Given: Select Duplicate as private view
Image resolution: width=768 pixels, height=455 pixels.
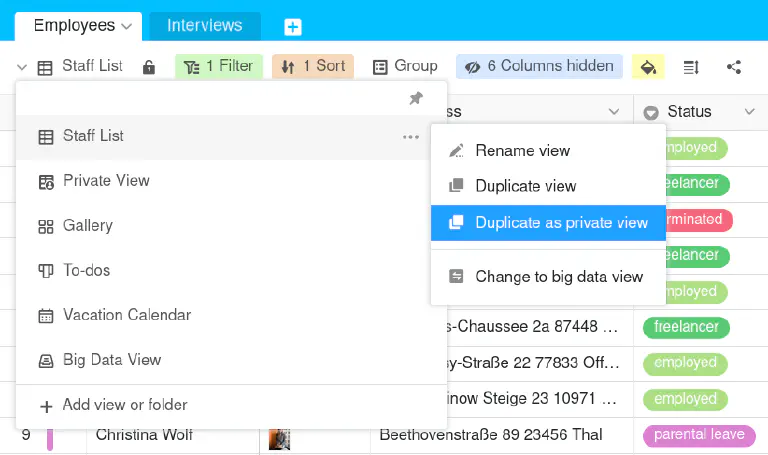Looking at the screenshot, I should (x=548, y=223).
